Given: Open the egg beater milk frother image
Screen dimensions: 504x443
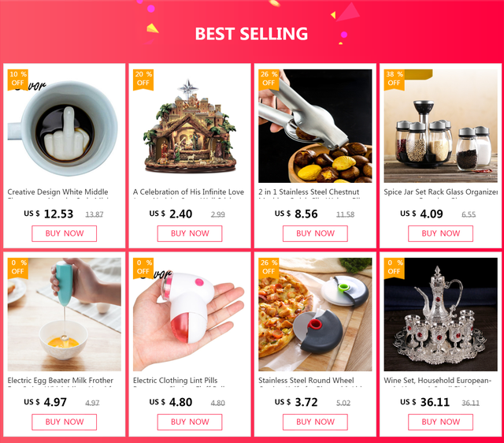Looking at the screenshot, I should point(65,315).
